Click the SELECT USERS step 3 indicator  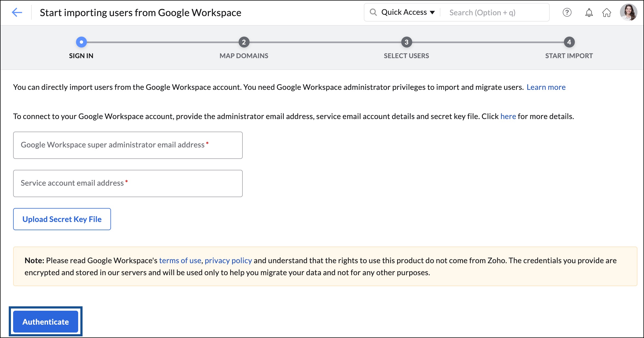(406, 42)
